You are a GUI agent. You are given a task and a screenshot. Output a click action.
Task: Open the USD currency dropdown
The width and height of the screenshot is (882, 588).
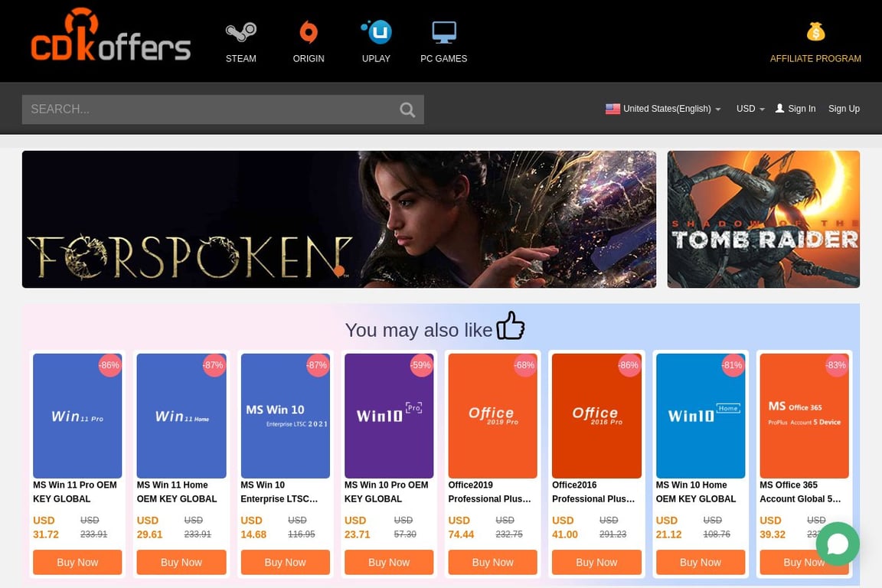click(750, 109)
